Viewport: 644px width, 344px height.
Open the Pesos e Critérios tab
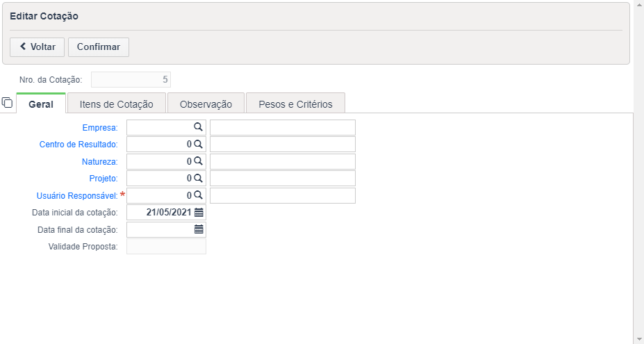coord(295,104)
